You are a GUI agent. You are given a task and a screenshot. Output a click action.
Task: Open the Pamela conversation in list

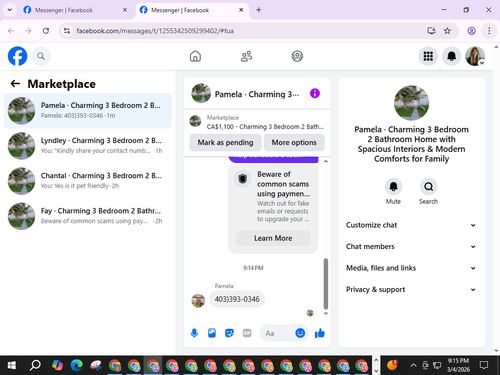[88, 110]
